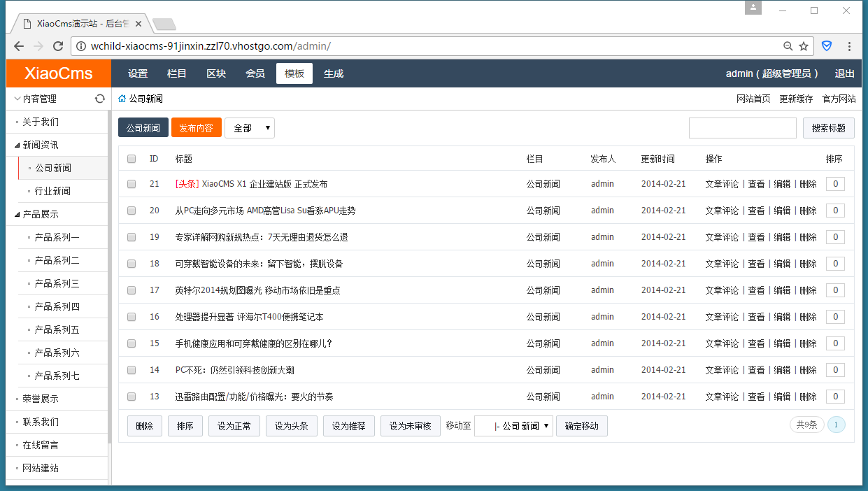Click the bottom 排序 button

[185, 426]
